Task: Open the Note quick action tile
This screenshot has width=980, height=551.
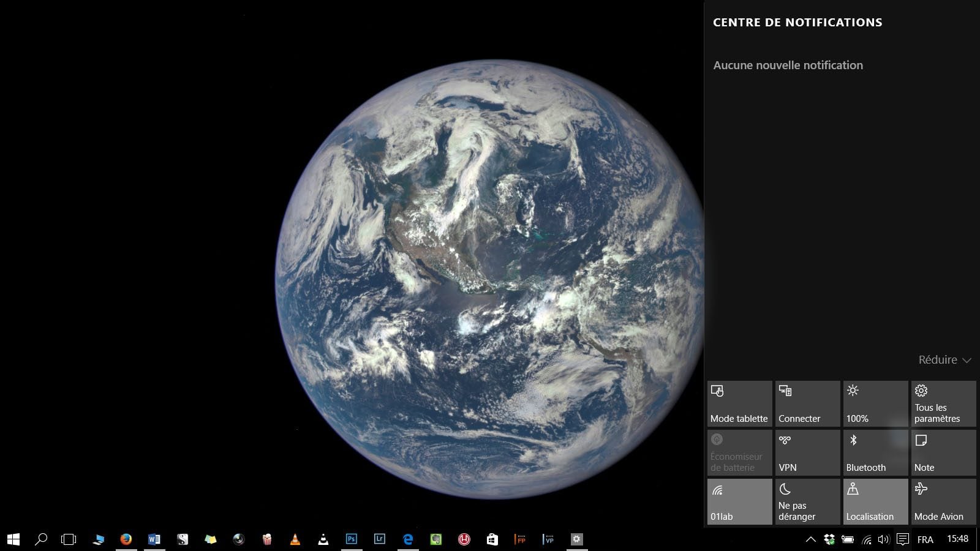Action: (943, 453)
